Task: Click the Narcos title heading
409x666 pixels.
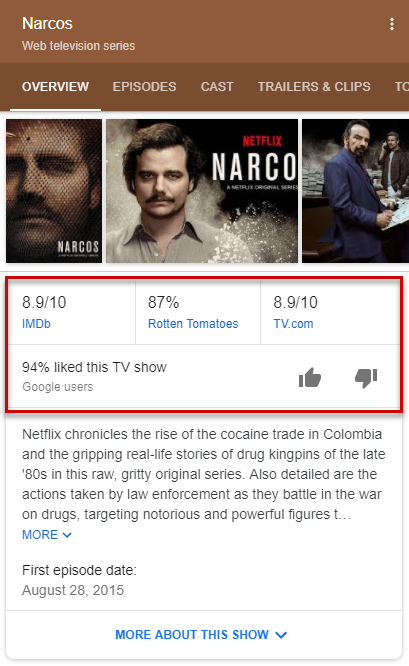Action: click(47, 24)
